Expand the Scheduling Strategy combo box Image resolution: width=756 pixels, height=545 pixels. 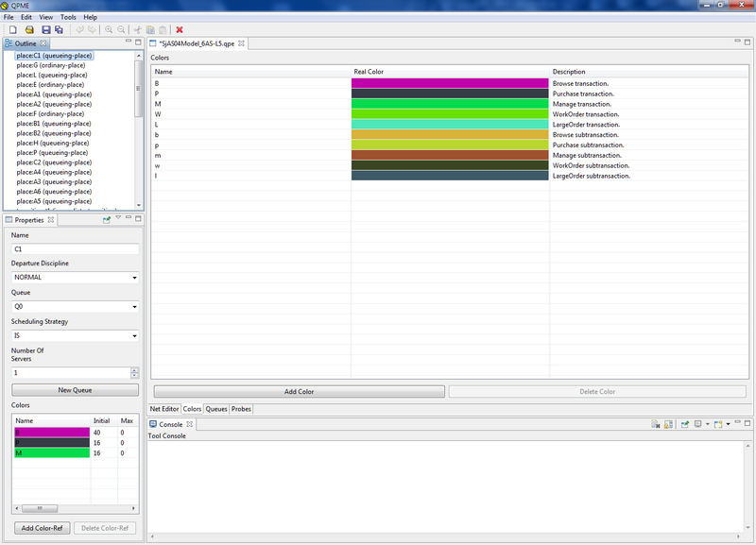click(x=75, y=335)
